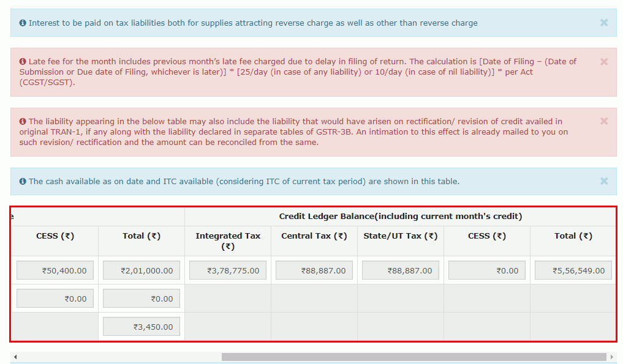The image size is (623, 364).
Task: Click the info icon beside cash available message
Action: 23,182
